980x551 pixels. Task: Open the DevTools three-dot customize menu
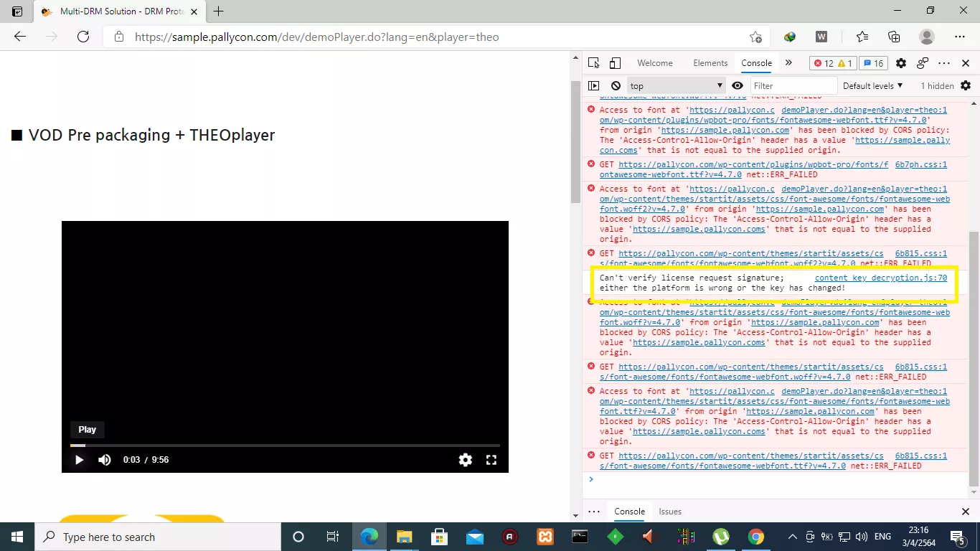coord(944,63)
